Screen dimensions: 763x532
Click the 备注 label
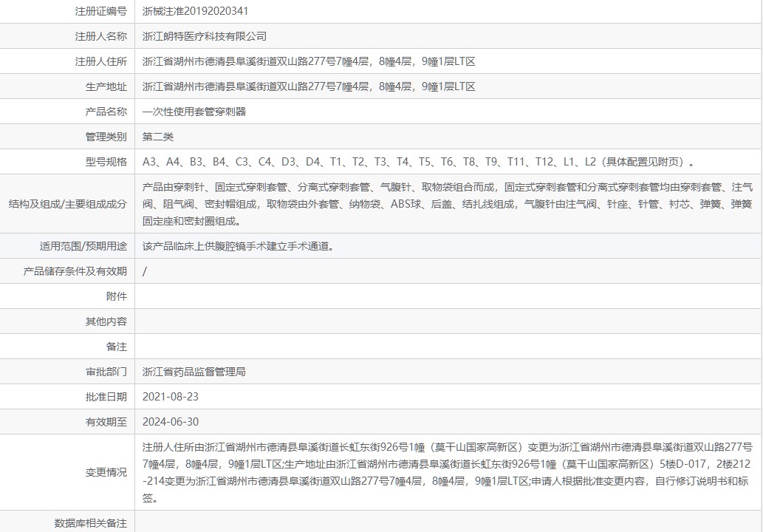tap(116, 347)
